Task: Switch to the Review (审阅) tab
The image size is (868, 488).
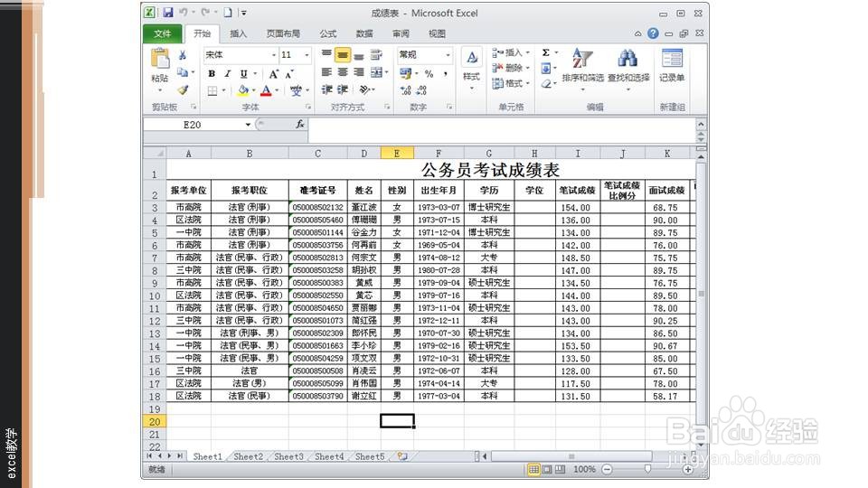Action: (401, 33)
